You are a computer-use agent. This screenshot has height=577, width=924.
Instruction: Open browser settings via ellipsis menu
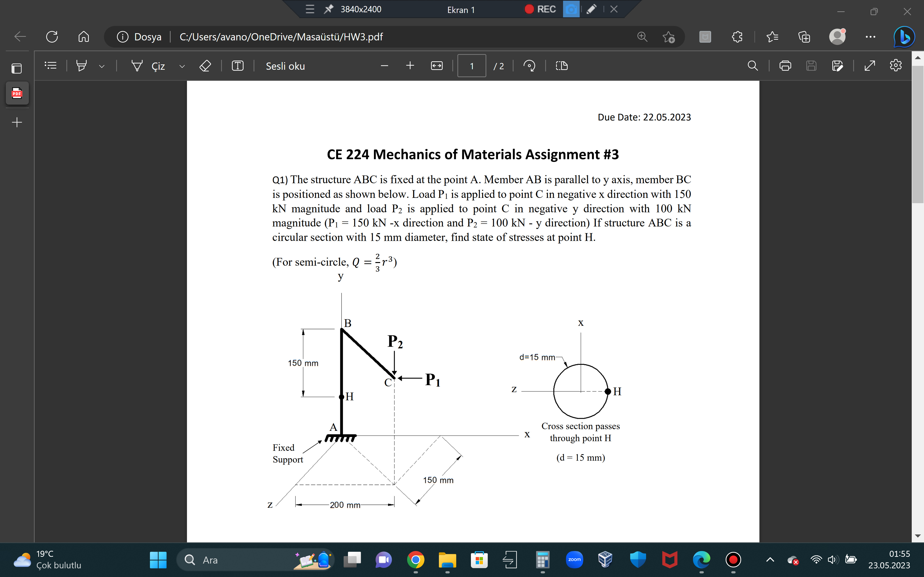(871, 37)
